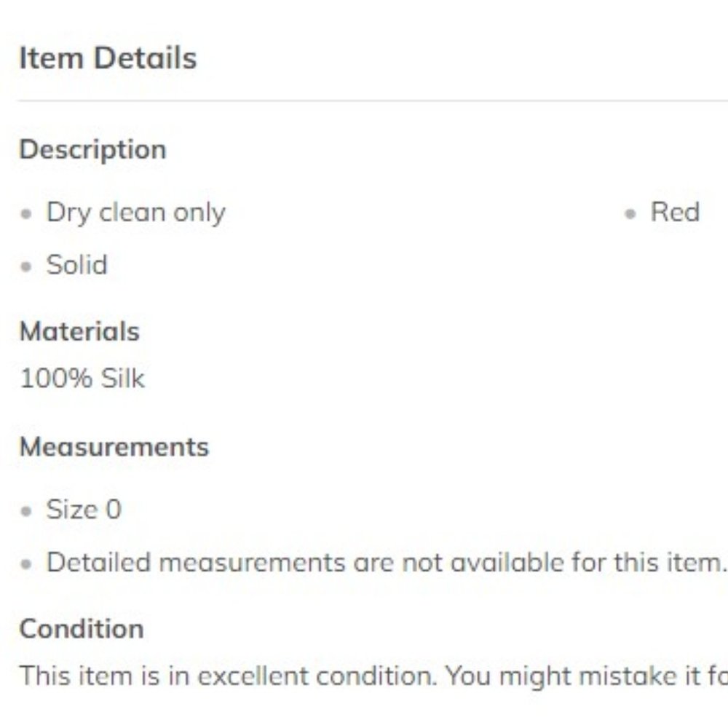Click the Size 0 entry
The width and height of the screenshot is (728, 728).
pyautogui.click(x=84, y=510)
